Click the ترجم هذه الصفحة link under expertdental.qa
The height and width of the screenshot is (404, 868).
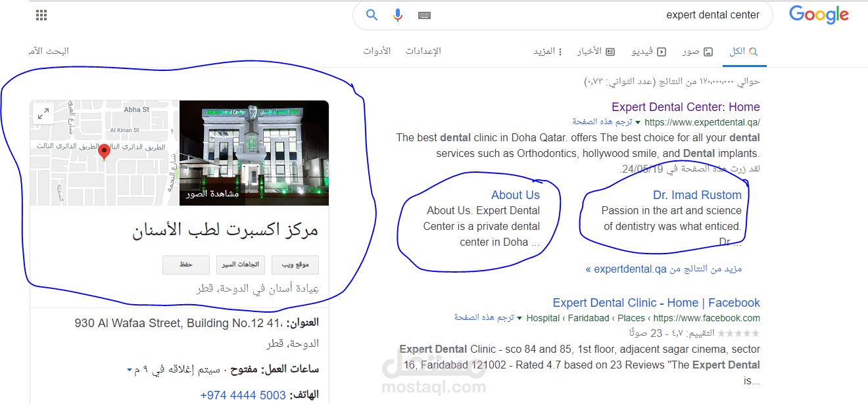click(602, 122)
